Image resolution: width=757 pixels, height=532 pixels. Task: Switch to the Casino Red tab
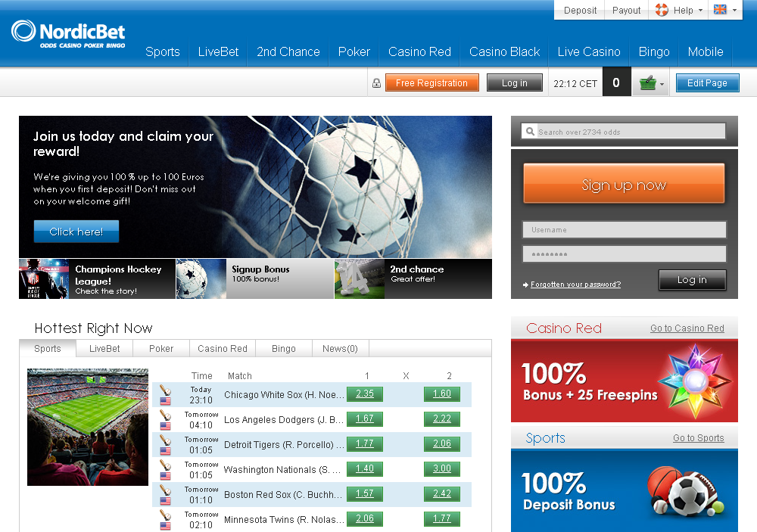pyautogui.click(x=222, y=349)
